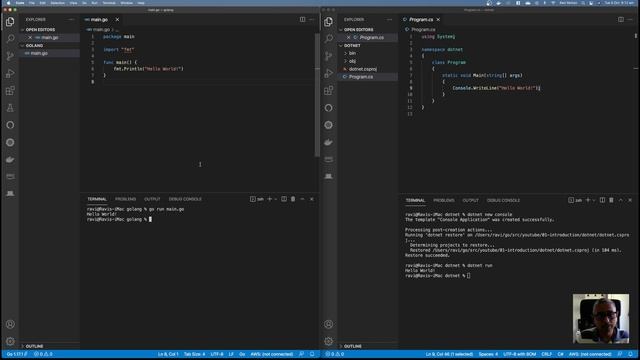The image size is (640, 360).
Task: Switch to Output tab in right panel
Action: tap(470, 200)
